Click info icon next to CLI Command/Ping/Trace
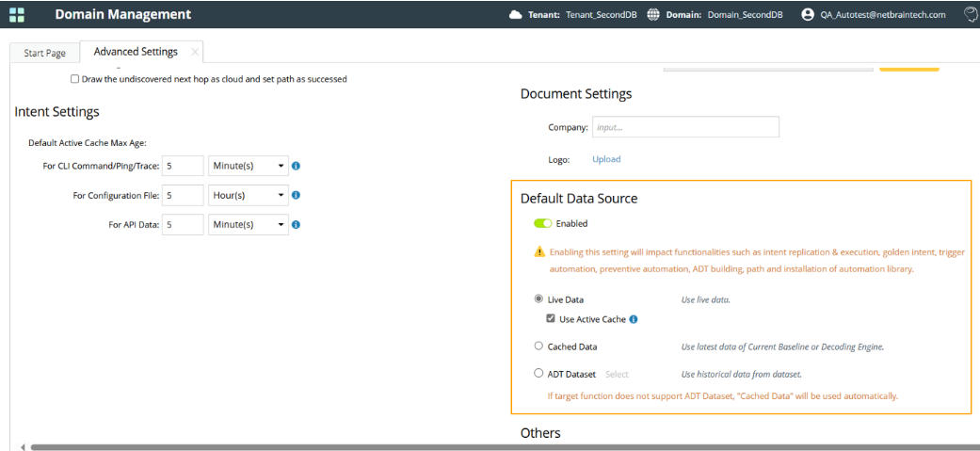Viewport: 980px width, 451px height. pos(296,167)
